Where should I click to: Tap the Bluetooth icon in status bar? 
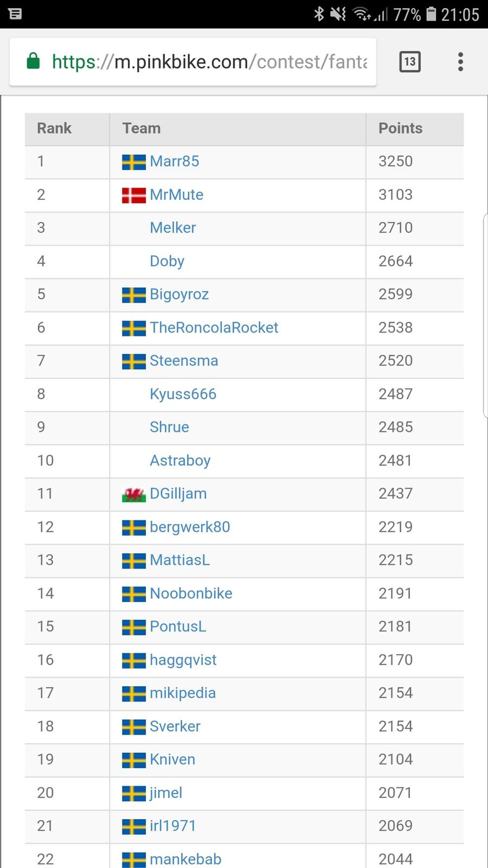(319, 14)
